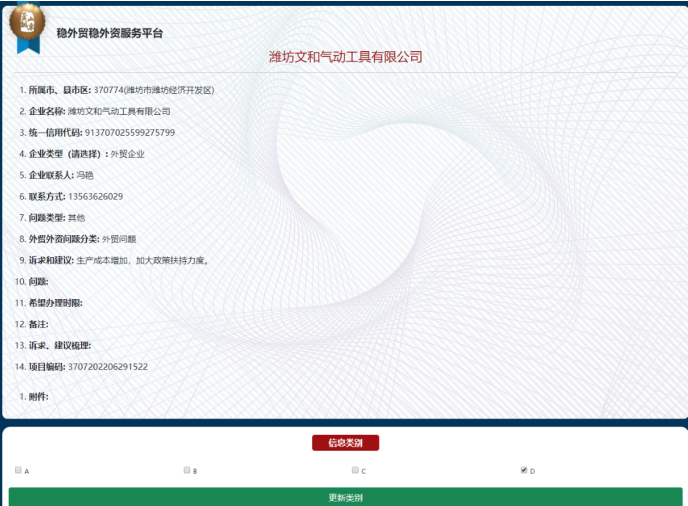This screenshot has width=688, height=506.
Task: Click the 12. 备注 label
Action: [32, 324]
